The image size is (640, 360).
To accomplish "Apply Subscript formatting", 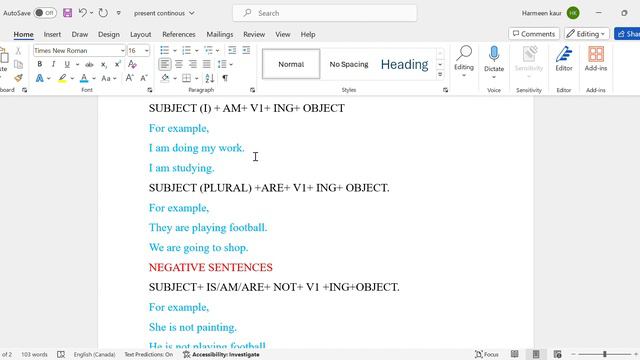I will point(104,64).
